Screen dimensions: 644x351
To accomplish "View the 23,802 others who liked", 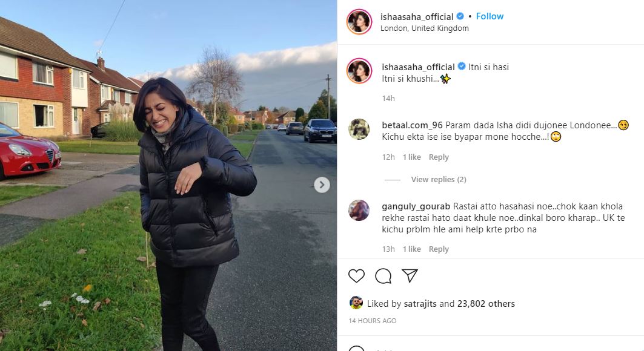I will tap(486, 304).
